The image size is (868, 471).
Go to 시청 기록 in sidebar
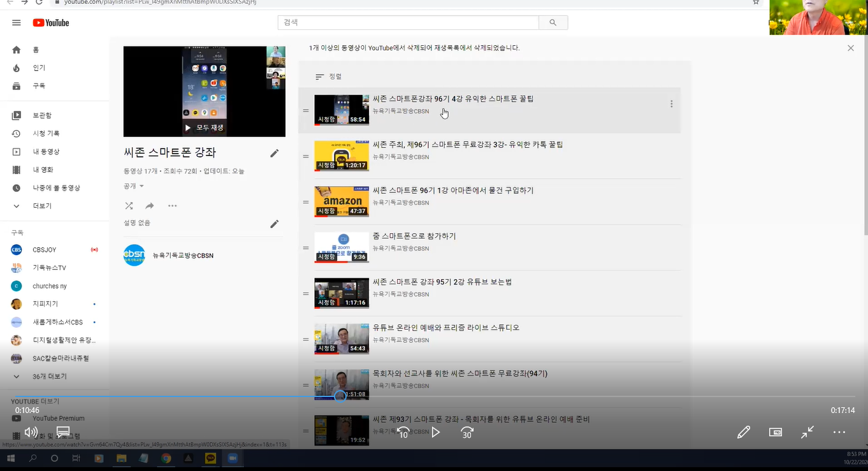click(46, 134)
